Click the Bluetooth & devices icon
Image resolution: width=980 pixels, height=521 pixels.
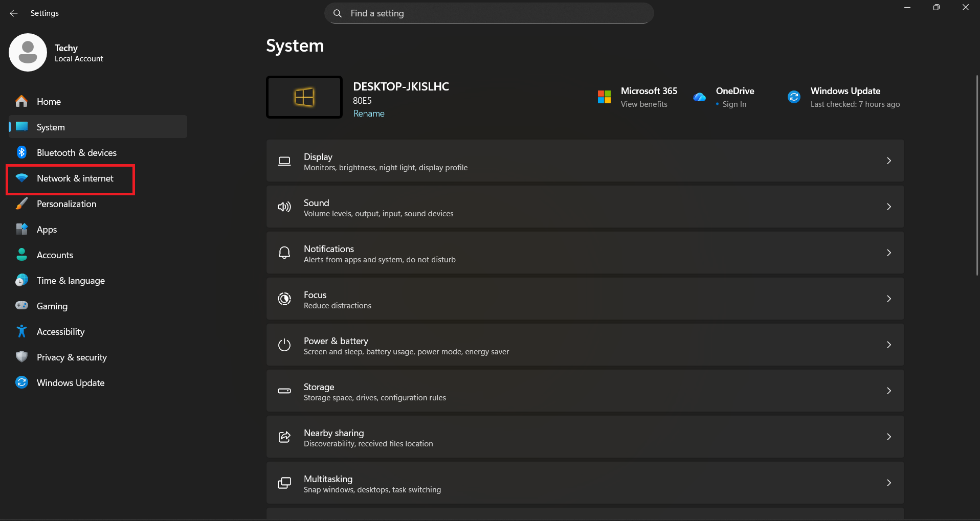[x=21, y=152]
